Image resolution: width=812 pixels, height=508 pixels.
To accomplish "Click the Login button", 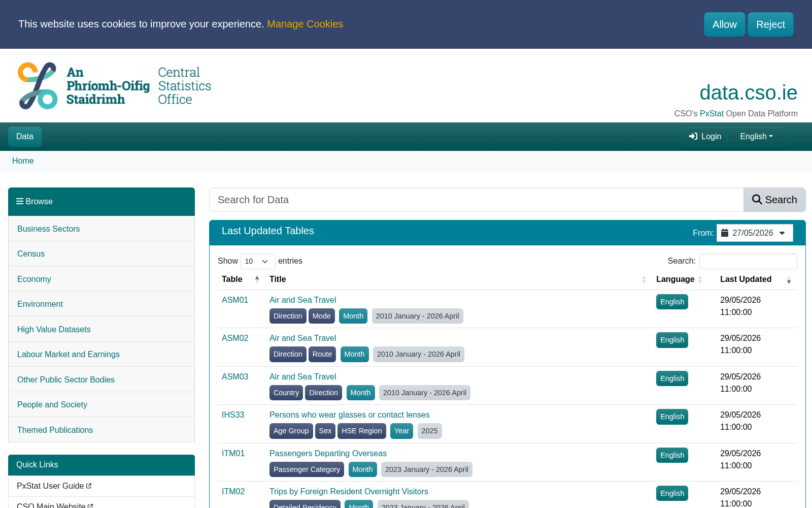I will pos(705,136).
